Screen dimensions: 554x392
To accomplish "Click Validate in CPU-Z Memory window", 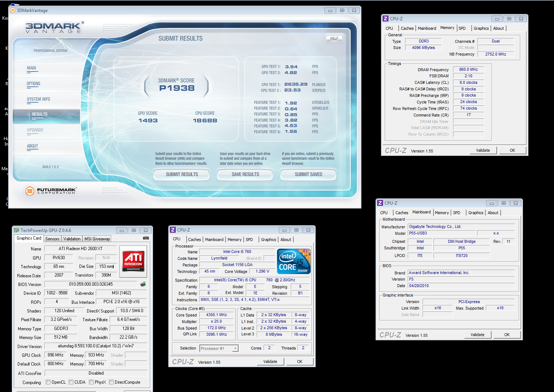I will coord(483,150).
